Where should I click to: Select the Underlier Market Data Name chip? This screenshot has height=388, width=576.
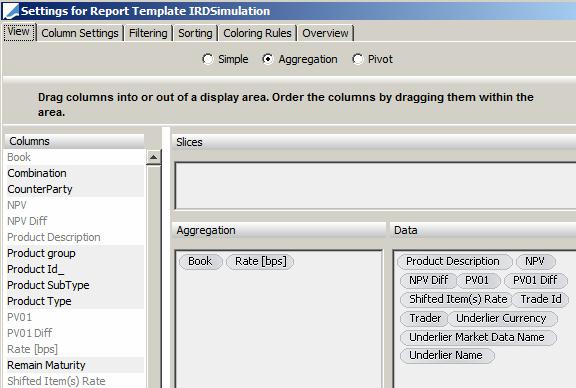tap(478, 337)
